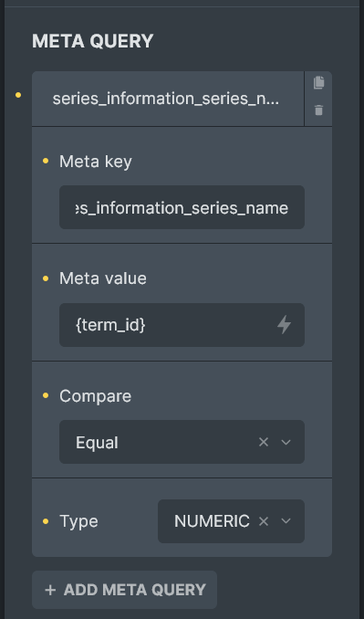
Task: Add a new meta query
Action: (x=124, y=590)
